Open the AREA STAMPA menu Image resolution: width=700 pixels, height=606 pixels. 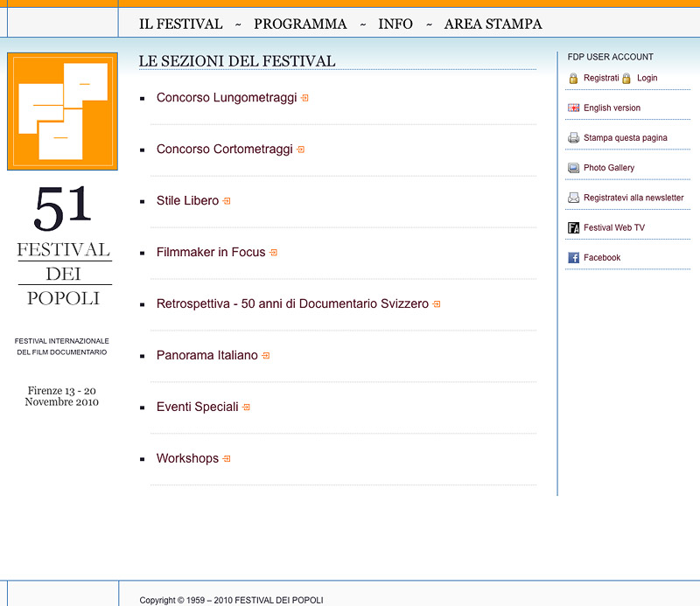coord(493,24)
